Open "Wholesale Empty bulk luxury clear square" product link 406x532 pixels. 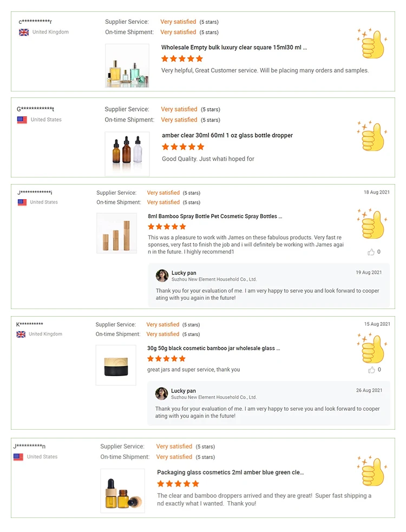[234, 48]
